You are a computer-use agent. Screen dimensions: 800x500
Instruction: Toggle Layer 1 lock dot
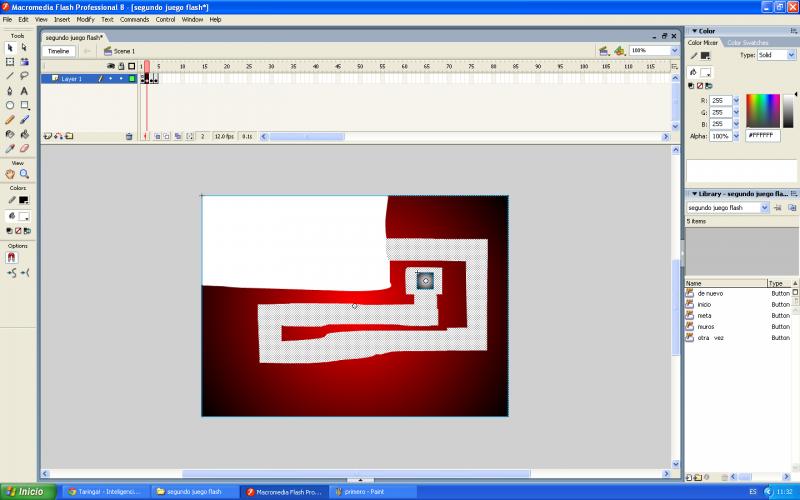click(x=121, y=79)
